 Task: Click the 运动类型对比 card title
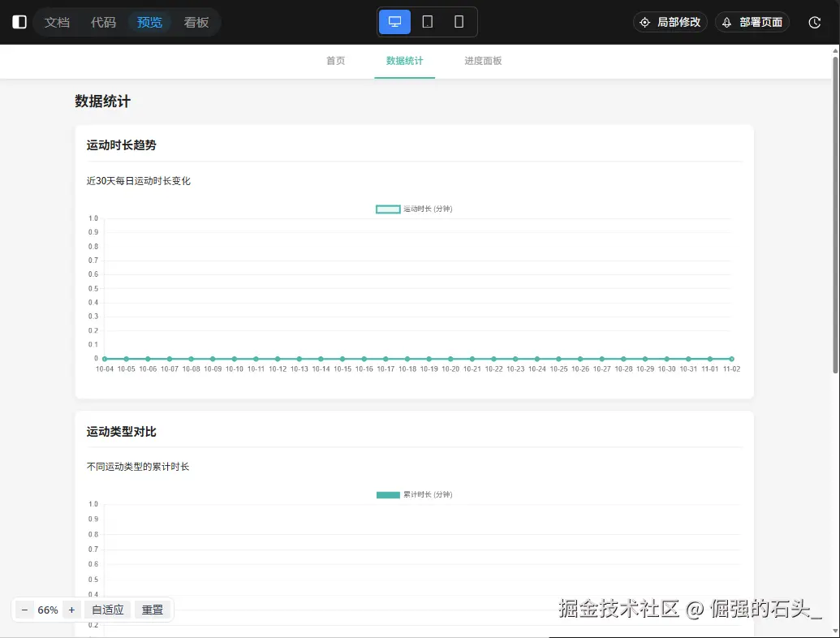coord(122,431)
